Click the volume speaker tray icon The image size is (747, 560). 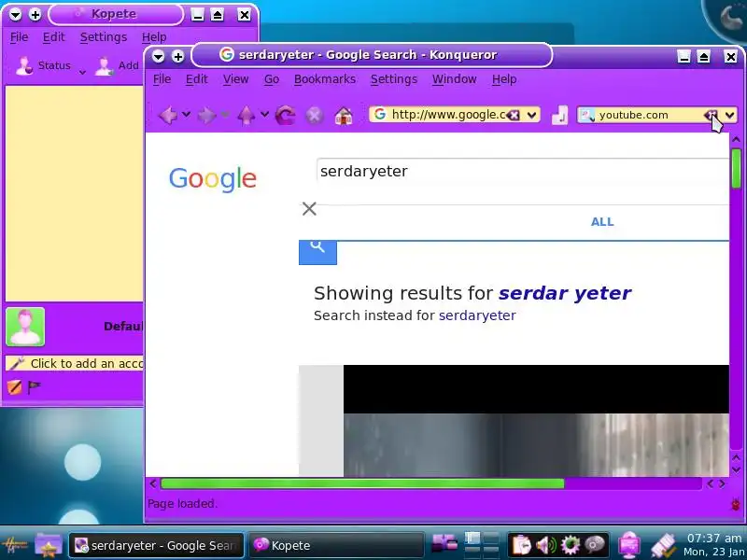pyautogui.click(x=546, y=545)
